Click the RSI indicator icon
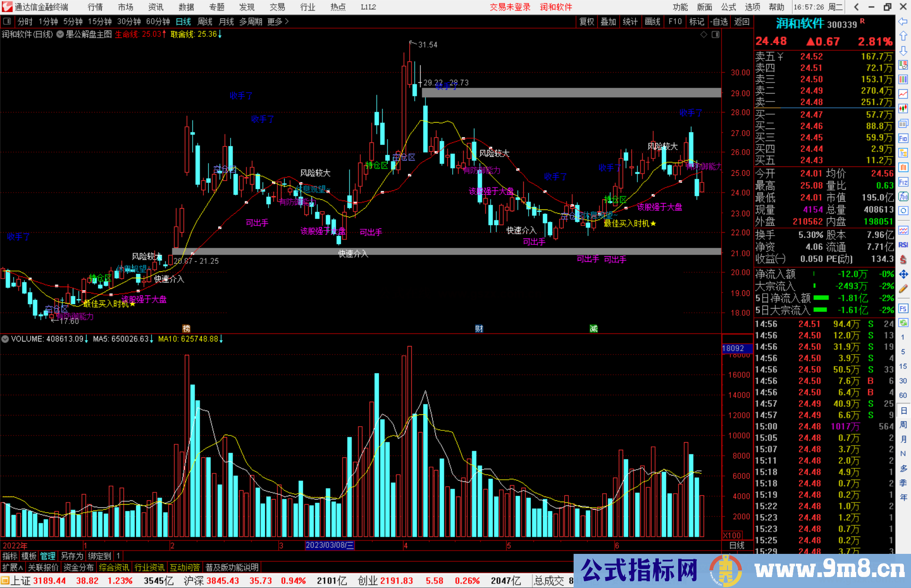Screen dimensions: 911x588 pyautogui.click(x=903, y=245)
